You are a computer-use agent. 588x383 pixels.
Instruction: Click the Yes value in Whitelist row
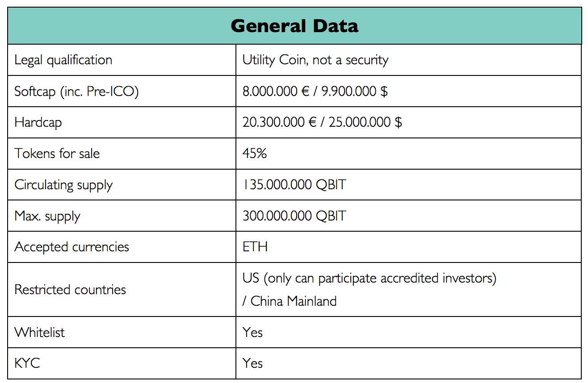pos(253,333)
